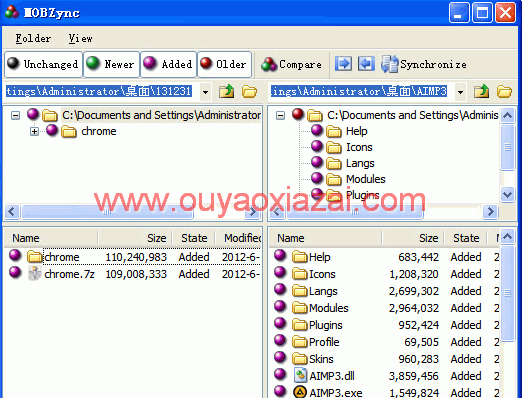The image size is (522, 398).
Task: Go up a folder in right pane
Action: (x=481, y=91)
